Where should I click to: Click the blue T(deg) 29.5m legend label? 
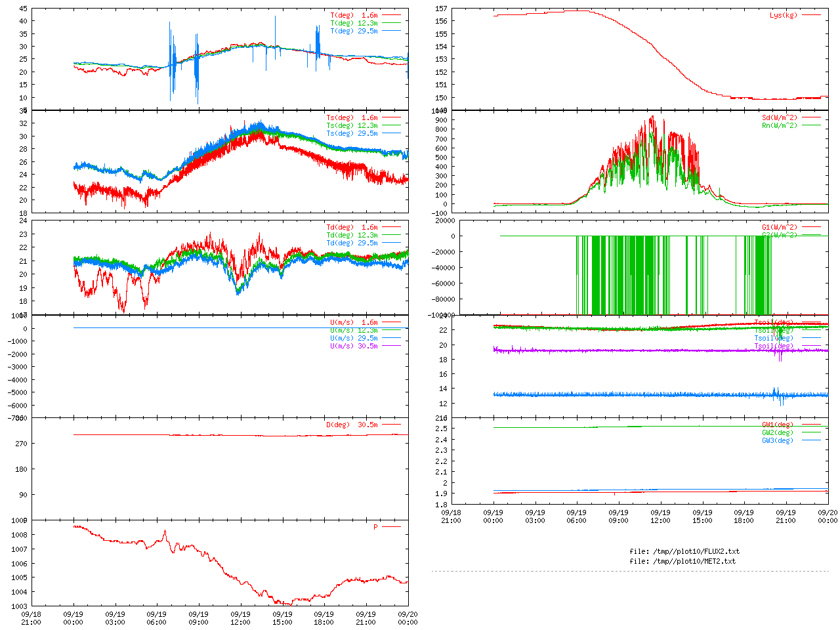pyautogui.click(x=354, y=31)
